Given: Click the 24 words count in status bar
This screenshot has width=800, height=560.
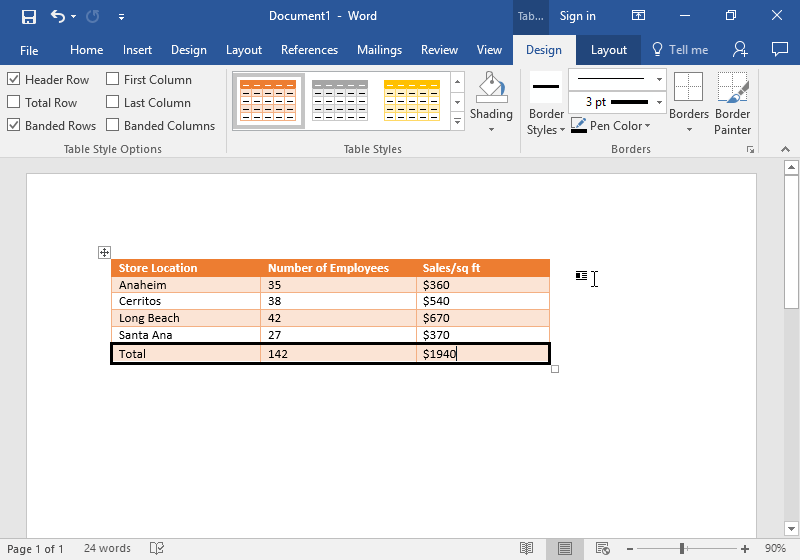Looking at the screenshot, I should coord(107,548).
